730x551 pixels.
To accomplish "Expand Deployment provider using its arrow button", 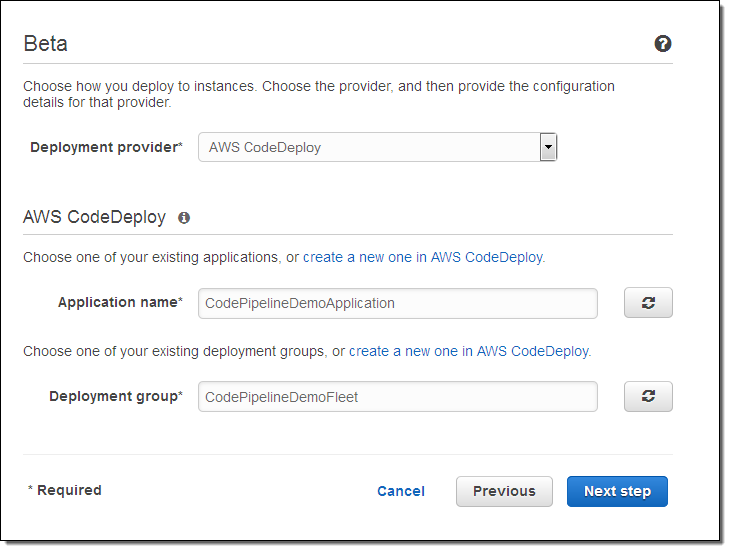I will (547, 147).
